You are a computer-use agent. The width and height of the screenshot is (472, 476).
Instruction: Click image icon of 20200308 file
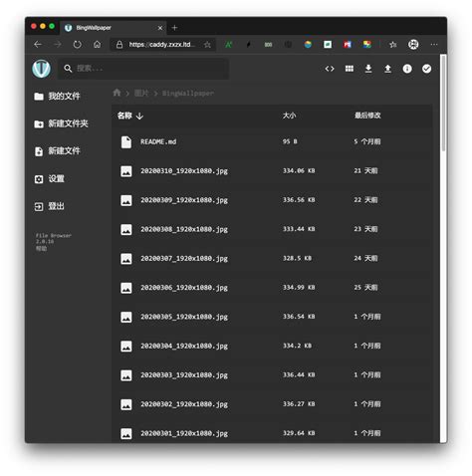[126, 230]
